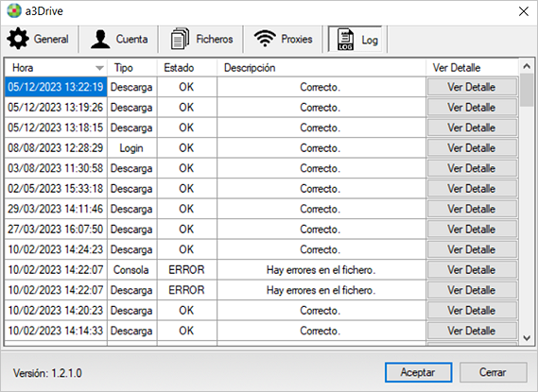Select the 05/12/2023 13:19:26 timestamp cell
Image resolution: width=538 pixels, height=392 pixels.
click(x=56, y=108)
